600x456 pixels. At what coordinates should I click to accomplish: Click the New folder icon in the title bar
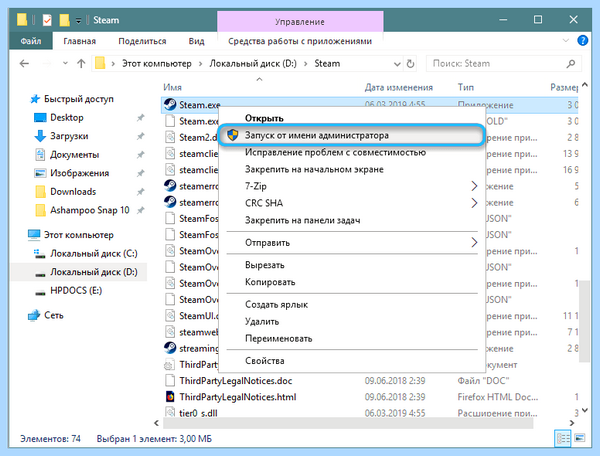click(x=64, y=20)
